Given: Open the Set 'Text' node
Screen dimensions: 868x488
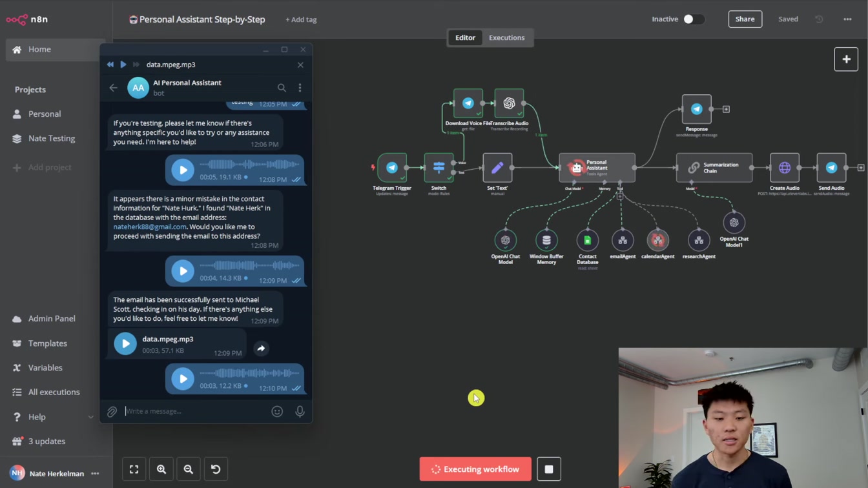Looking at the screenshot, I should coord(497,168).
